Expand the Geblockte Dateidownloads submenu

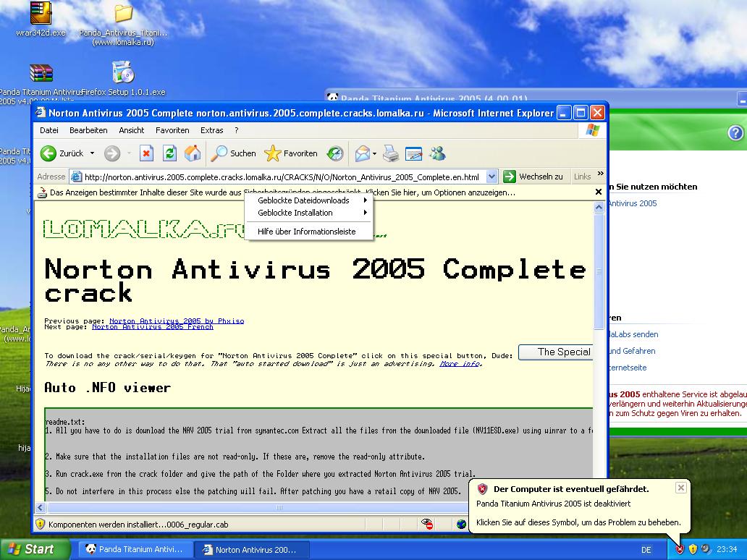tap(308, 200)
